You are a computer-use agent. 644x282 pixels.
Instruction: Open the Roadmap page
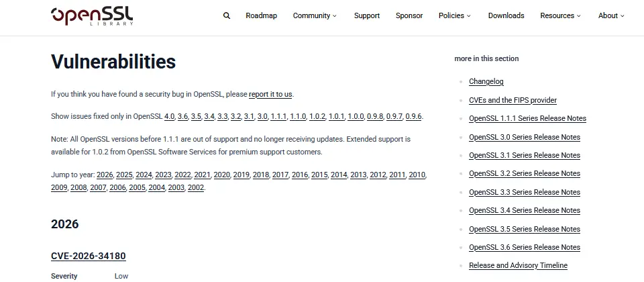pyautogui.click(x=261, y=15)
